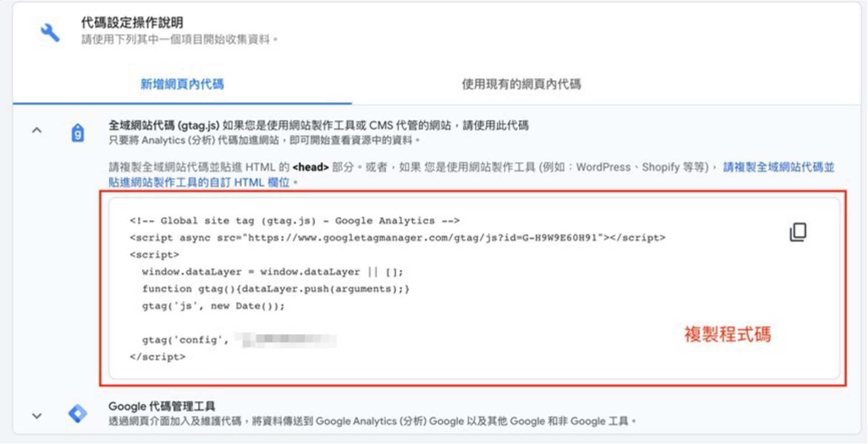Click the wrench tag setup icon
The image size is (868, 444).
click(50, 33)
